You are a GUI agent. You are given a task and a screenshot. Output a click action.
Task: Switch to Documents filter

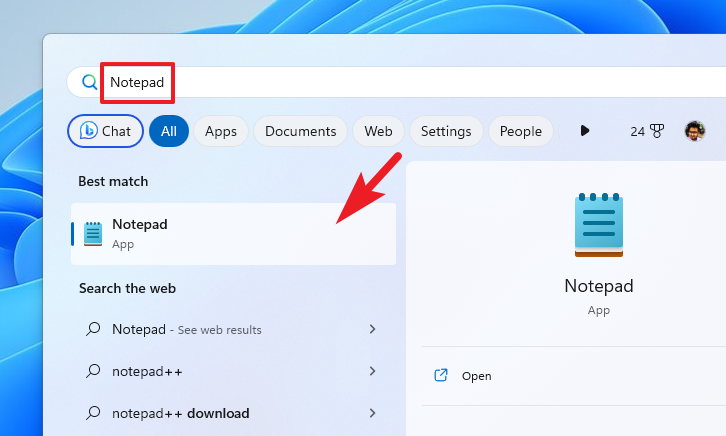[300, 131]
